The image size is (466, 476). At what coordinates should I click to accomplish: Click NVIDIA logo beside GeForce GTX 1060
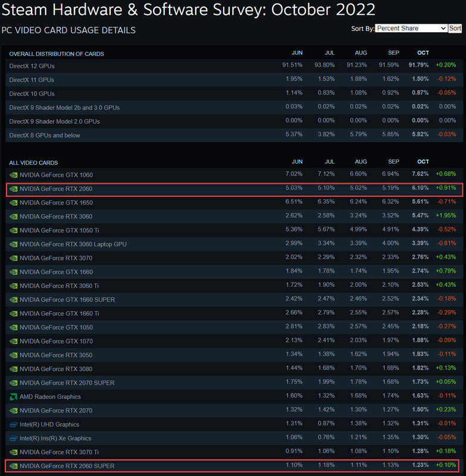tap(13, 175)
